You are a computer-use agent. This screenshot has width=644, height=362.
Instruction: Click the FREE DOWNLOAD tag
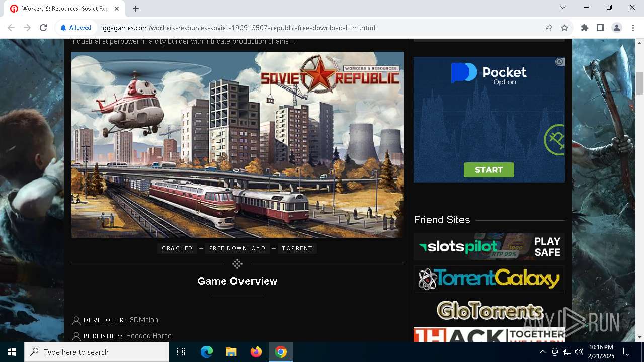click(x=237, y=248)
